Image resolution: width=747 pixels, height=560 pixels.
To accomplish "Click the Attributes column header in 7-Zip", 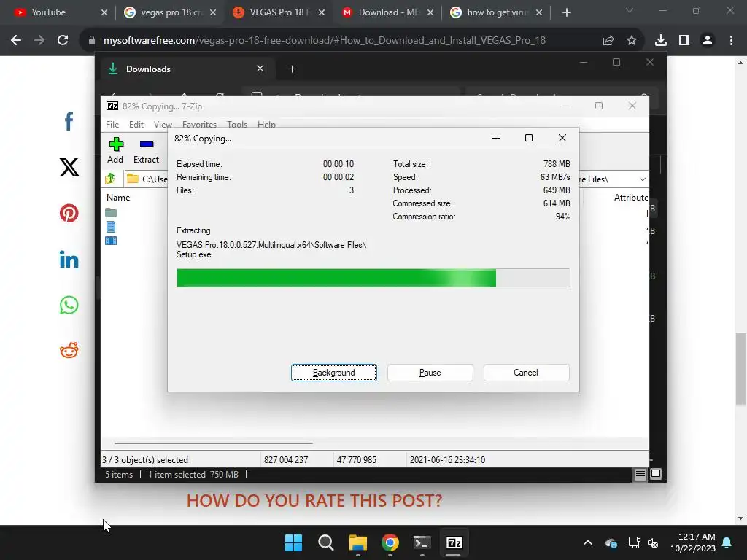I will click(631, 197).
